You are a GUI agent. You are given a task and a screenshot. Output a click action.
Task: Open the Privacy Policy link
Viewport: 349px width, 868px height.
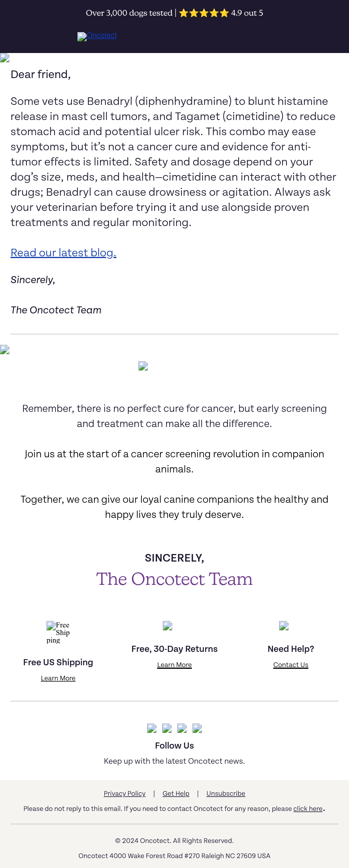point(124,793)
